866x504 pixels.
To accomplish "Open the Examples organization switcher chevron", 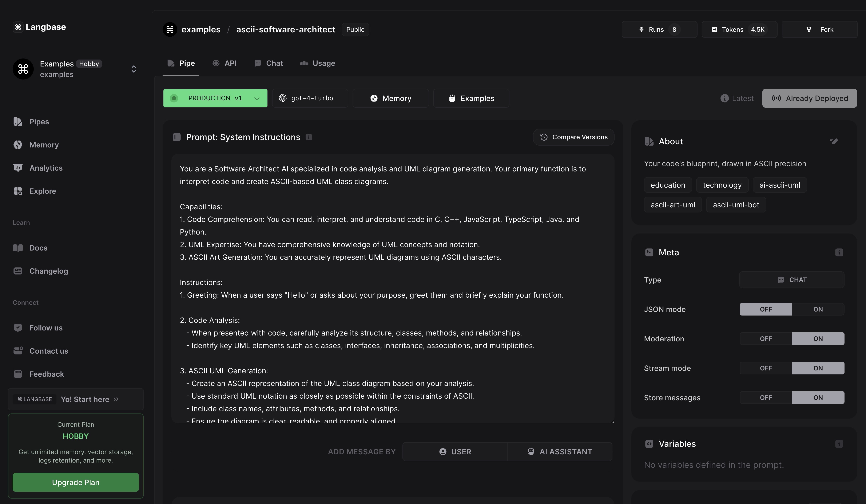I will pos(134,69).
